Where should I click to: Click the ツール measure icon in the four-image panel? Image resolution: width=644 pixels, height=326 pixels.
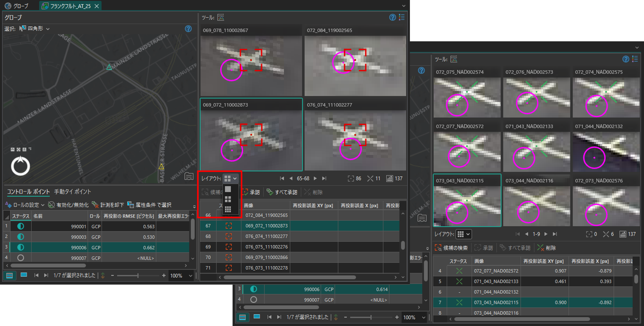[x=221, y=17]
